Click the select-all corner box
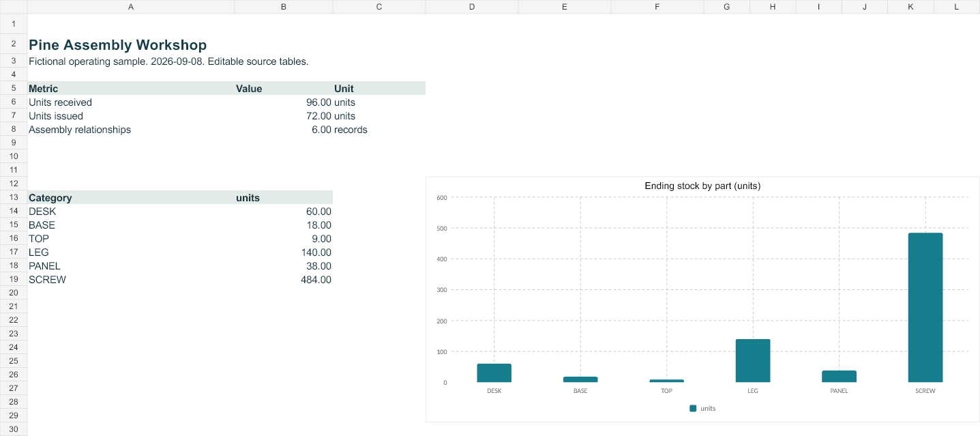The width and height of the screenshot is (980, 436). 14,7
